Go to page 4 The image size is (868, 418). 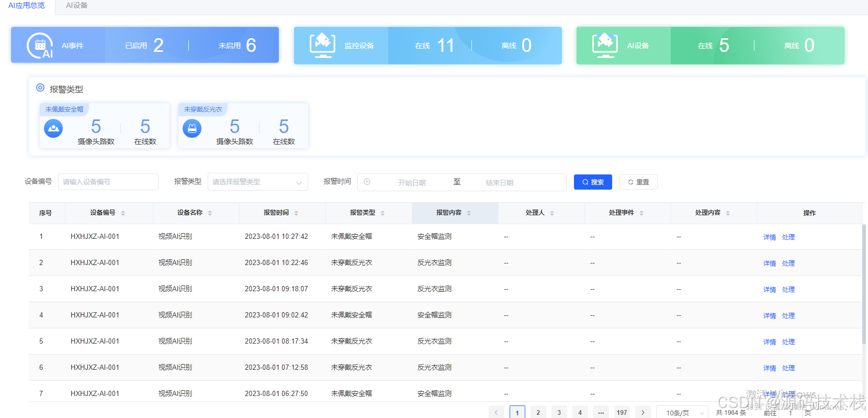[x=580, y=412]
